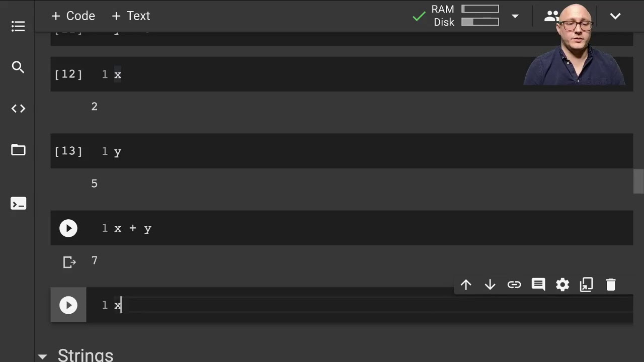
Task: Copy link to the cell
Action: [514, 285]
